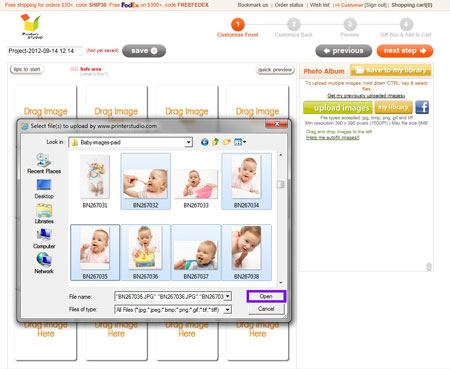Screen dimensions: 450x369
Task: Select Computer in the places sidebar
Action: point(44,239)
